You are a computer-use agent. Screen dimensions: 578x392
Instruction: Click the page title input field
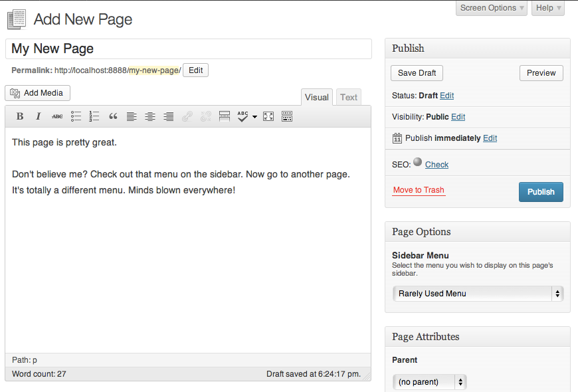pyautogui.click(x=189, y=49)
